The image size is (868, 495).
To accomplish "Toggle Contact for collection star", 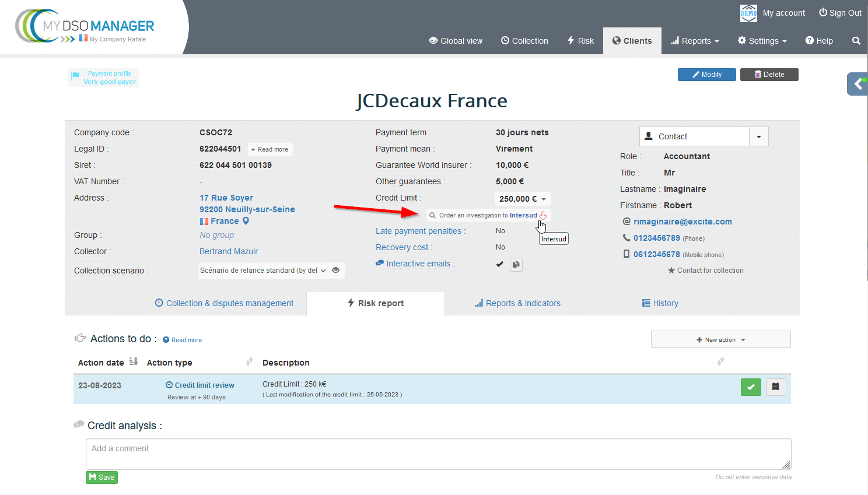I will tap(671, 271).
